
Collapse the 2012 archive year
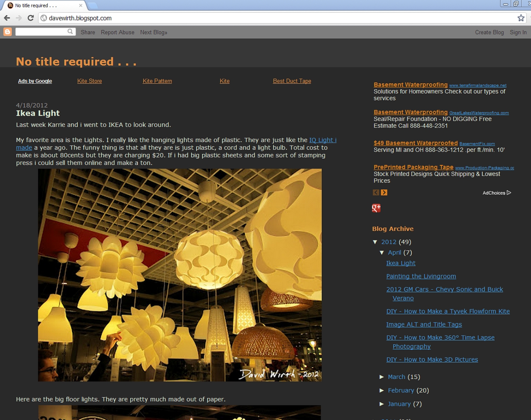(x=375, y=242)
